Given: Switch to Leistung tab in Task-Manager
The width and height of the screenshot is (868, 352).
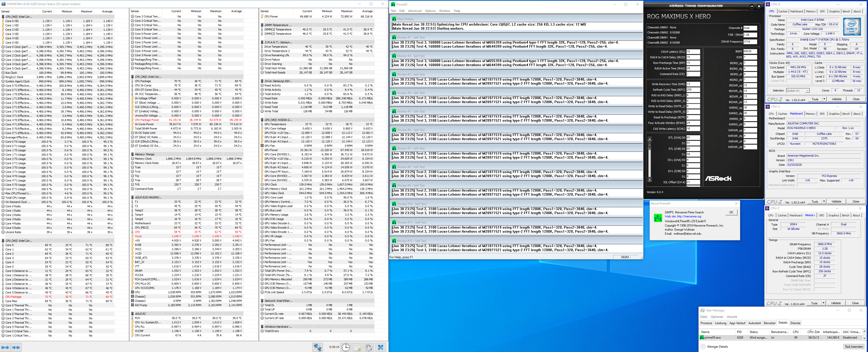Looking at the screenshot, I should (720, 323).
